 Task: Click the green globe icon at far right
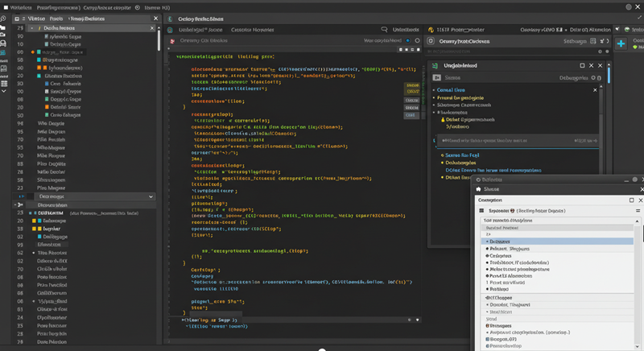click(x=627, y=30)
